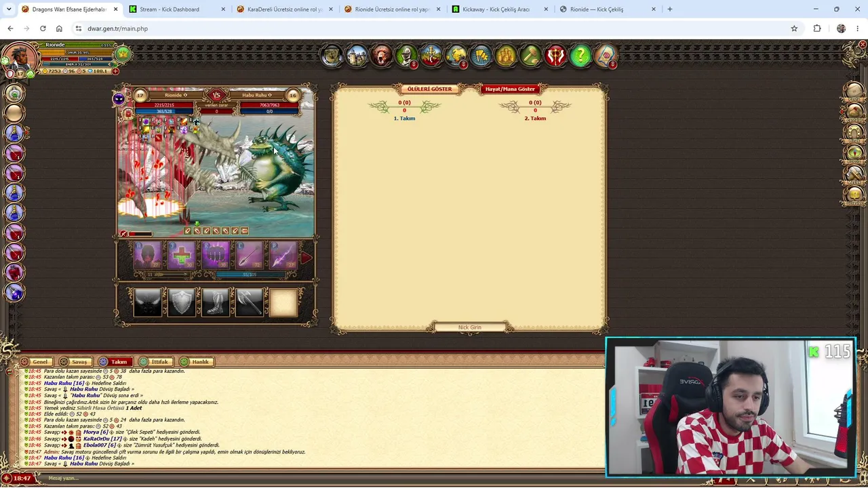This screenshot has width=868, height=488.
Task: Switch to the Genel chat tab
Action: point(35,362)
